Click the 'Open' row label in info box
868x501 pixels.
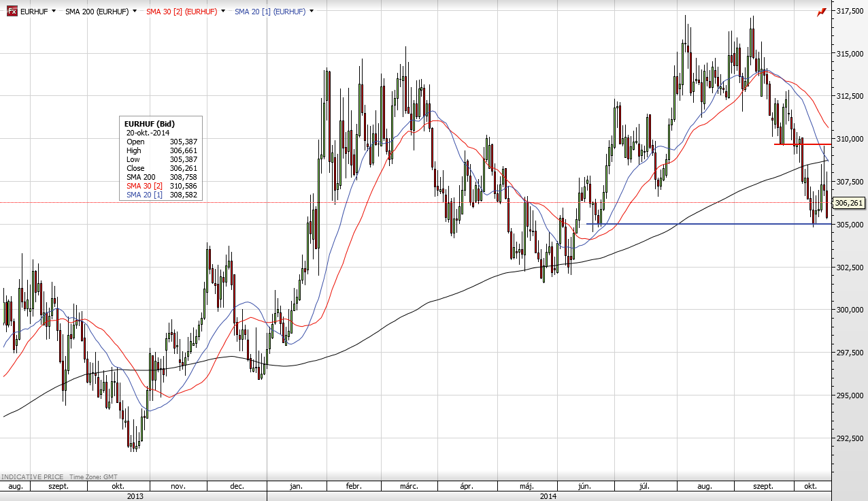click(x=135, y=142)
